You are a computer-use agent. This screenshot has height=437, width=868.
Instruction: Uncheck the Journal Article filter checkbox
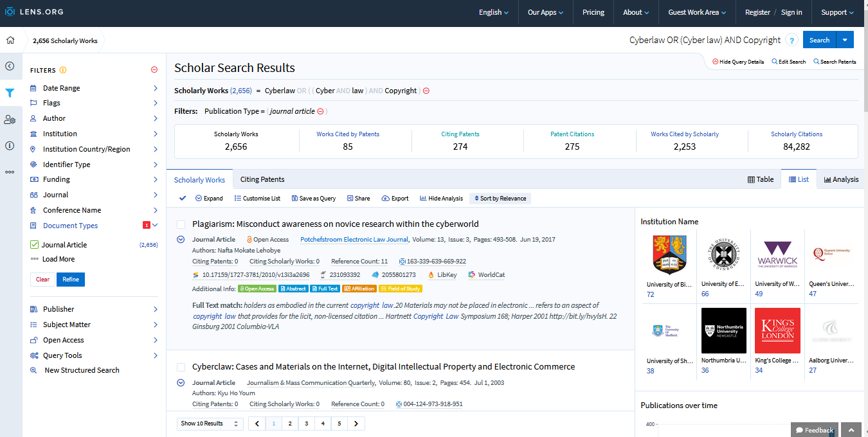click(35, 244)
